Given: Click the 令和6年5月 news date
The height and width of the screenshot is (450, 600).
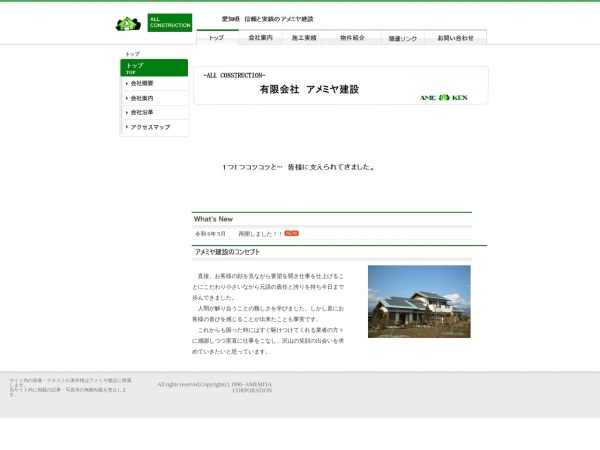Looking at the screenshot, I should [210, 234].
